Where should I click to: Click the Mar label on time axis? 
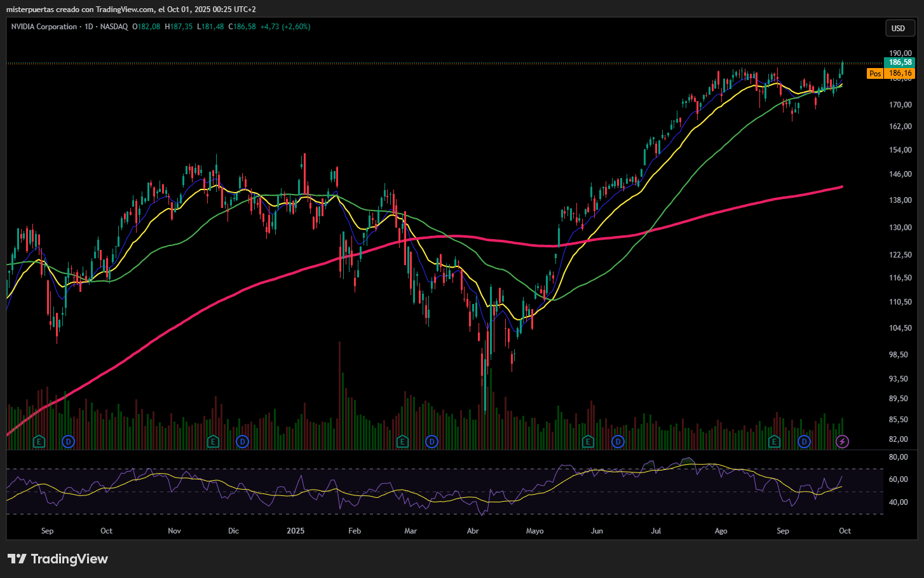coord(411,531)
